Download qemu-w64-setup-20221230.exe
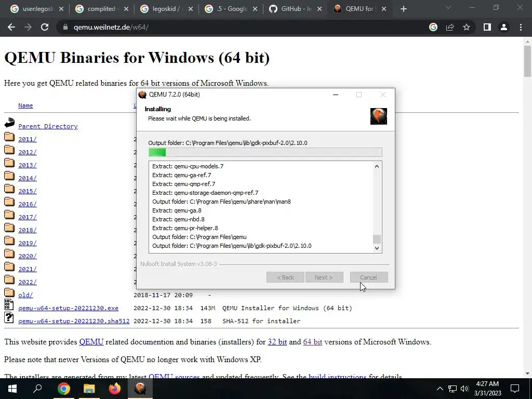Screen dimensions: 532x399 coord(68,308)
